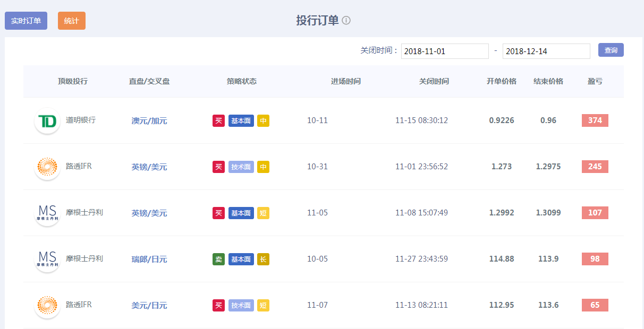Click MS 摩根士丹利 logo in 瑞郎/日元 row
Viewport: 644px width, 329px height.
point(47,259)
